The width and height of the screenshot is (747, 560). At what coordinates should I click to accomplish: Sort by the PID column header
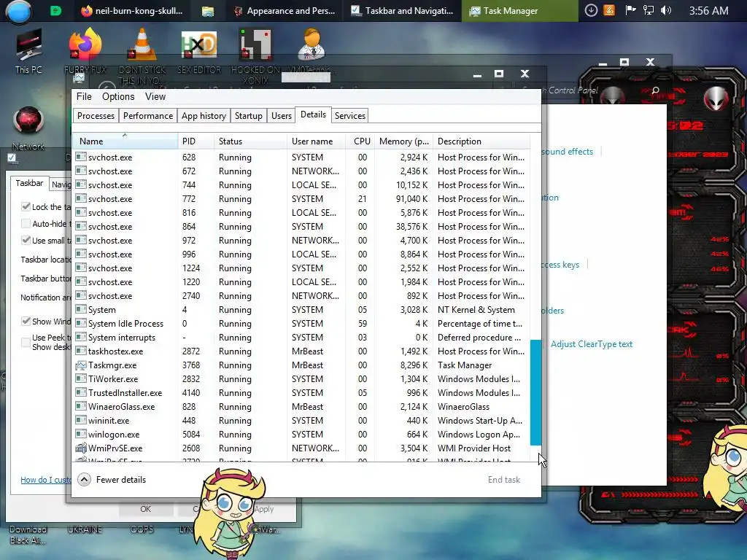[196, 141]
